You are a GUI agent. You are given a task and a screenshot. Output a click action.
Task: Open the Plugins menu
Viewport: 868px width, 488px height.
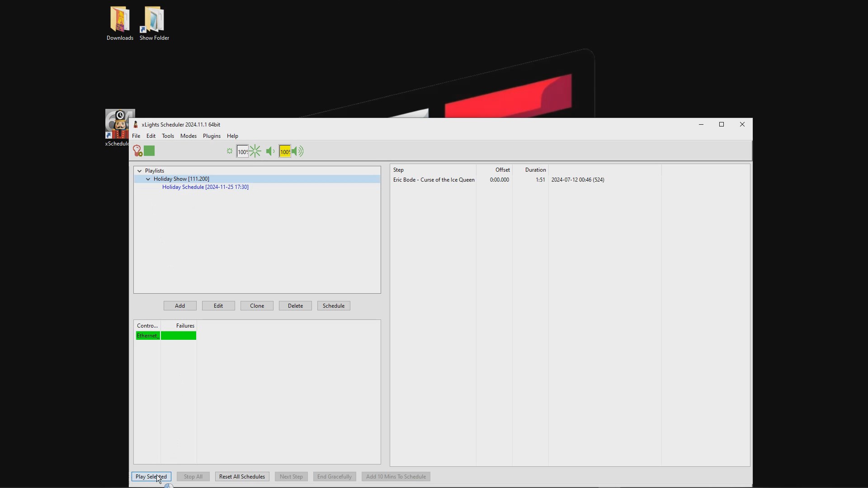pos(212,136)
